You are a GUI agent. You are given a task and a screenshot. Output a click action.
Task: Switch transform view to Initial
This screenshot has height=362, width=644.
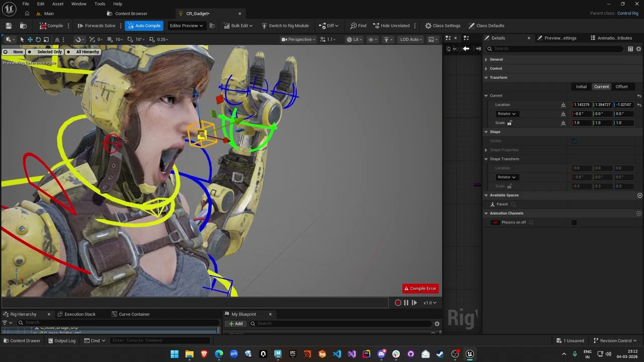coord(581,86)
